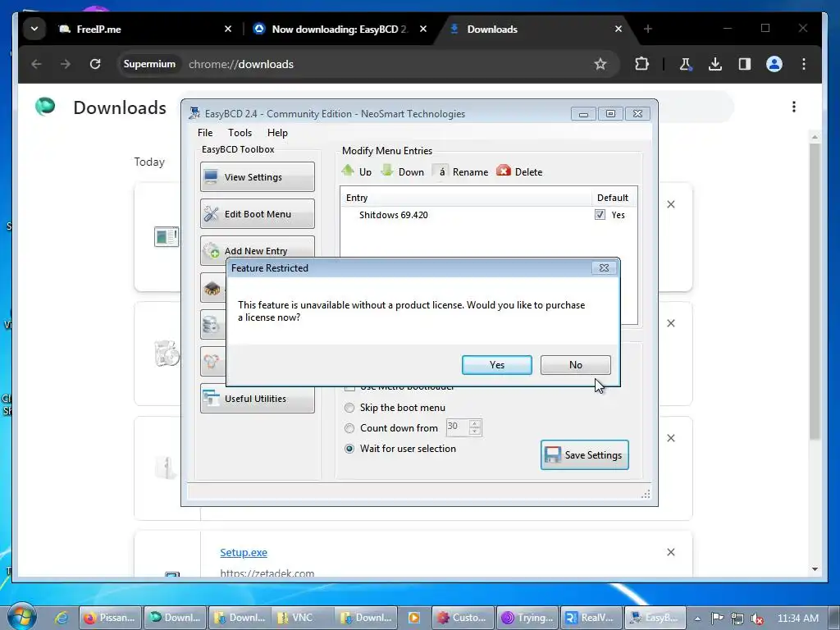Open the Edit Boot Menu section
840x630 pixels.
[257, 214]
